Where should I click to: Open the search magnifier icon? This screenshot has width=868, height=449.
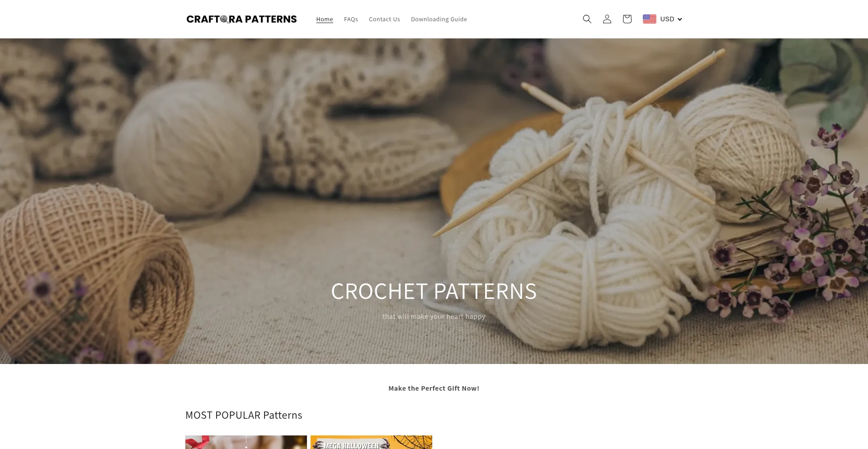pyautogui.click(x=587, y=19)
